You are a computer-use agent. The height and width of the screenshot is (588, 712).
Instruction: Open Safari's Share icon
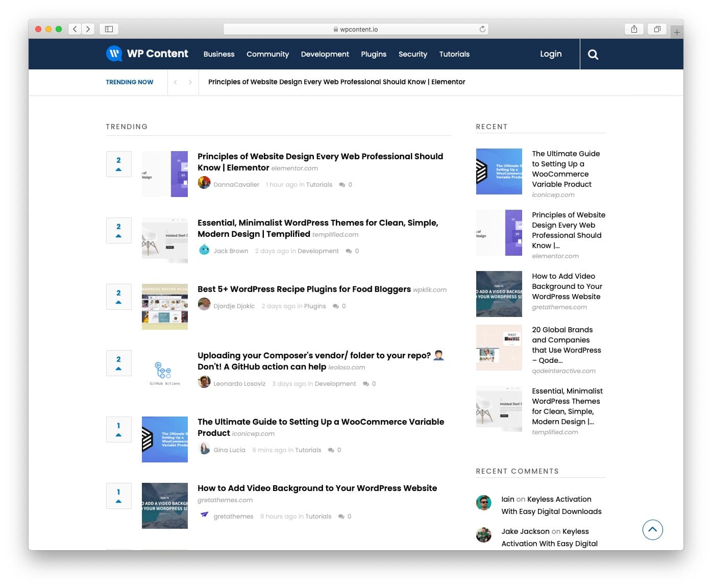[633, 29]
